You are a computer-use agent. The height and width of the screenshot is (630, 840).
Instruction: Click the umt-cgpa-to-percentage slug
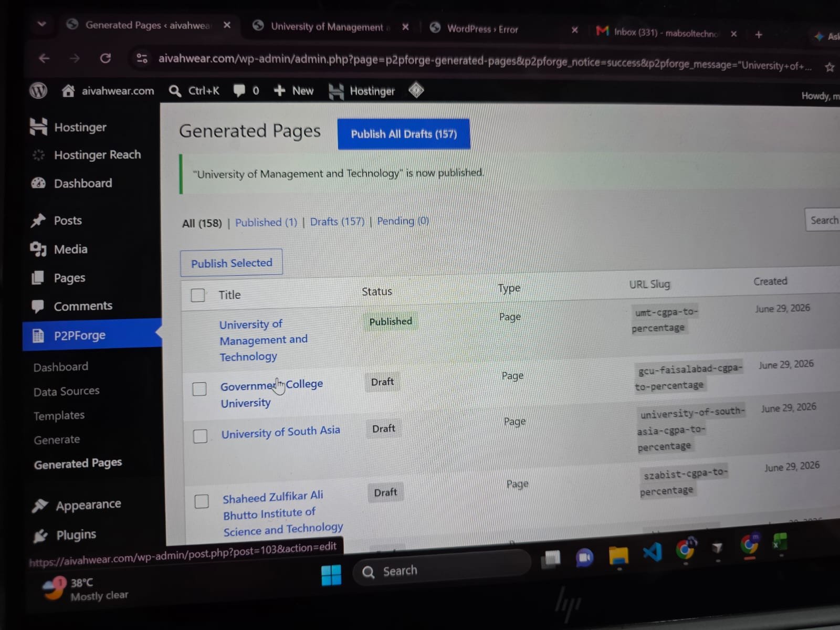point(665,320)
